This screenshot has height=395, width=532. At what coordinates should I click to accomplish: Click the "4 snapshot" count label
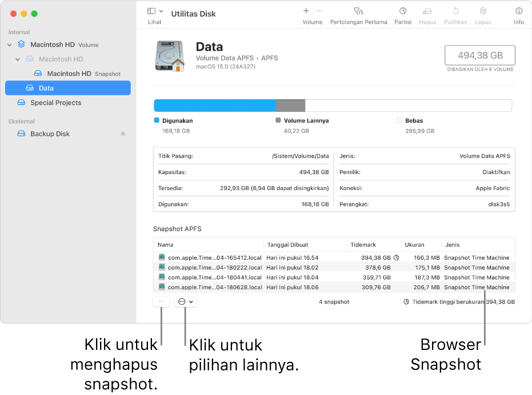coord(334,301)
